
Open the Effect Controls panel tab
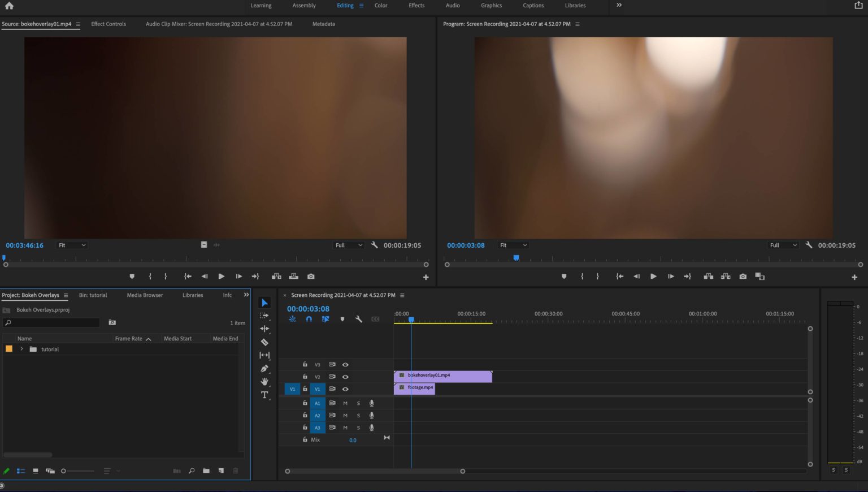click(108, 24)
